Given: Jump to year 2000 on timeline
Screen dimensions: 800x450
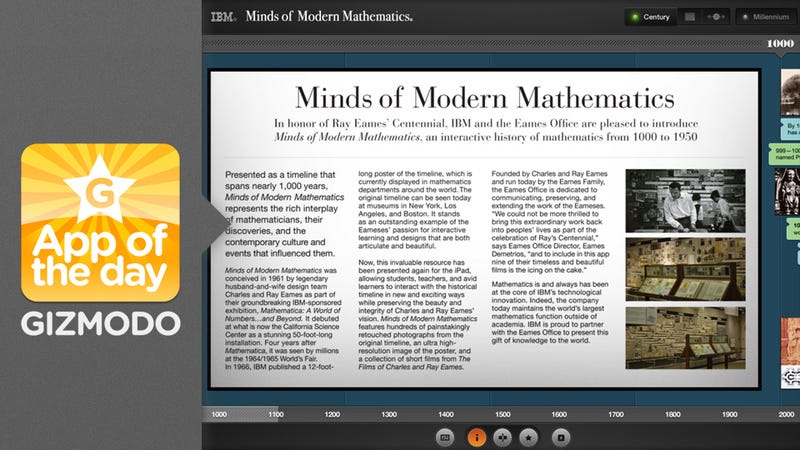Looking at the screenshot, I should click(786, 414).
